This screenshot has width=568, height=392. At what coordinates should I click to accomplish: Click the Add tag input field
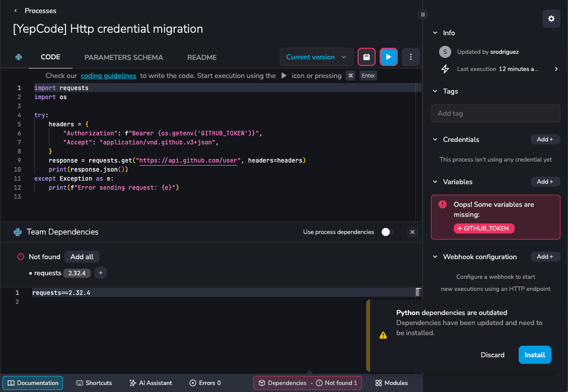495,113
